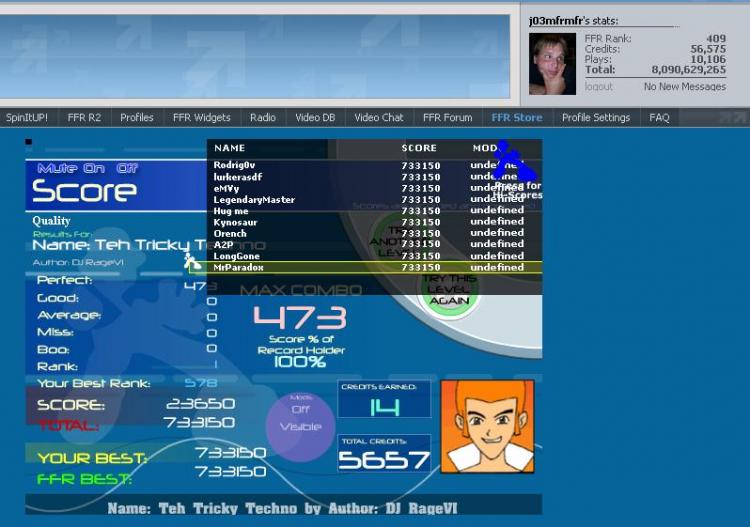Open the No New Messages link
Screen dimensions: 750x527
tap(684, 87)
